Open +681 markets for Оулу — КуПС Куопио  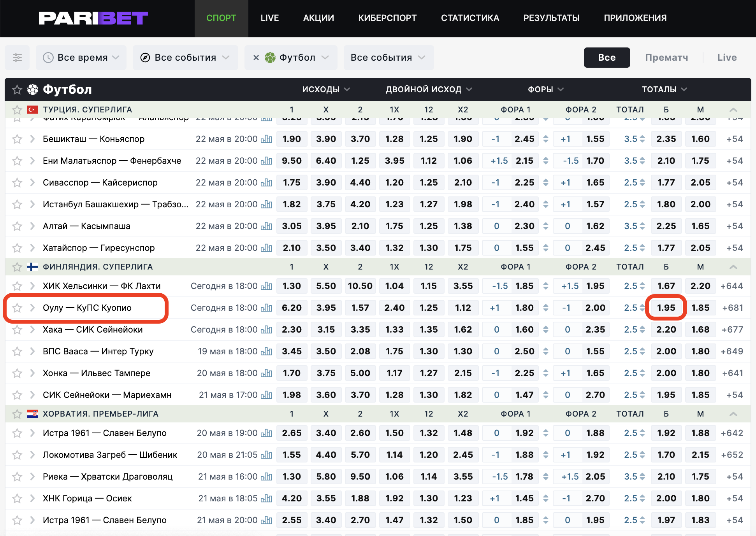(733, 308)
